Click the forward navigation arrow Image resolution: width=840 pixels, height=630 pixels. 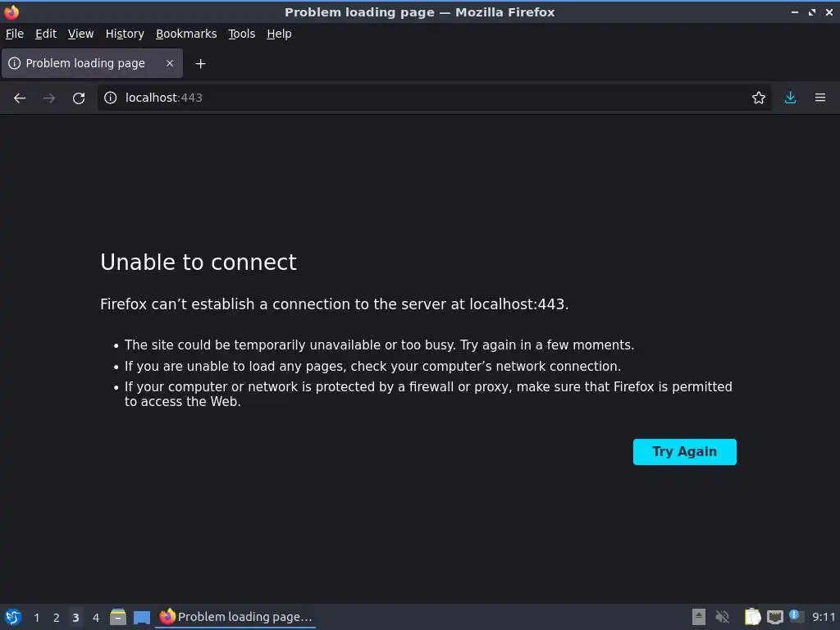click(49, 98)
